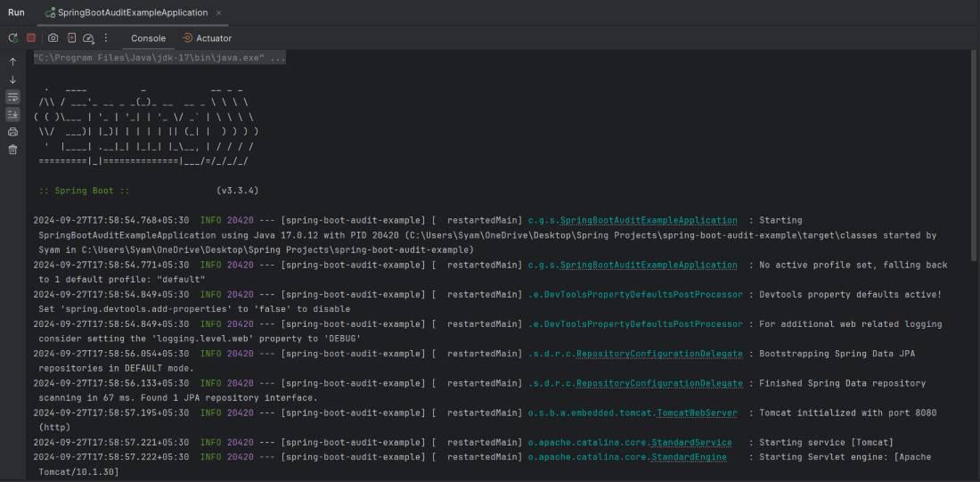Open the Actuator tab

[208, 38]
